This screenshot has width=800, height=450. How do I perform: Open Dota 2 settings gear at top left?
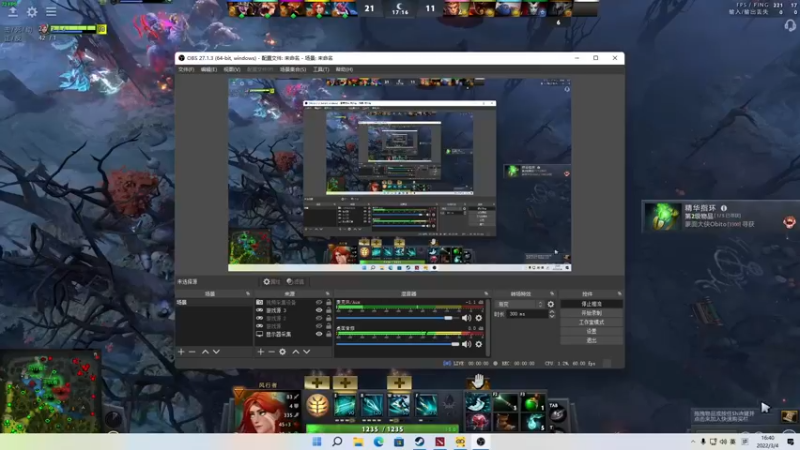click(x=32, y=12)
